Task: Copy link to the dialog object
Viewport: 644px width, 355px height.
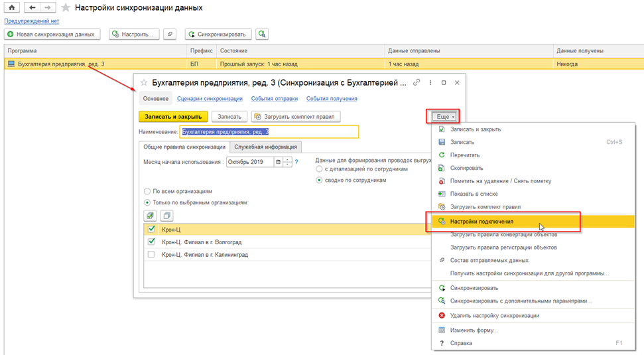Action: tap(417, 82)
